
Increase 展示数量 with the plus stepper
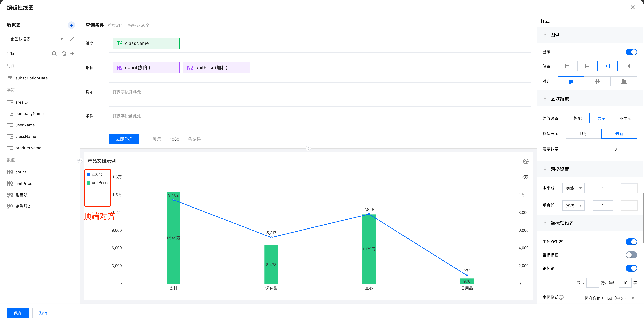click(632, 149)
